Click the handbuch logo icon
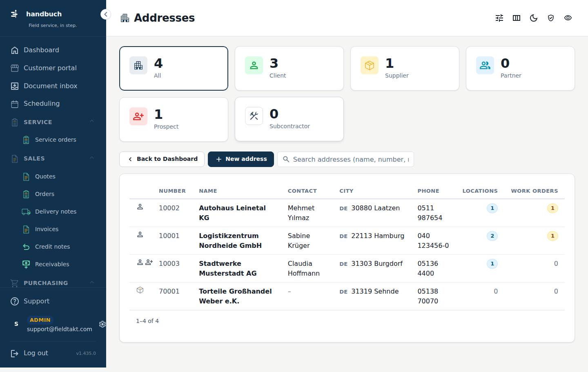Viewport: 588px width, 372px height. [x=14, y=14]
